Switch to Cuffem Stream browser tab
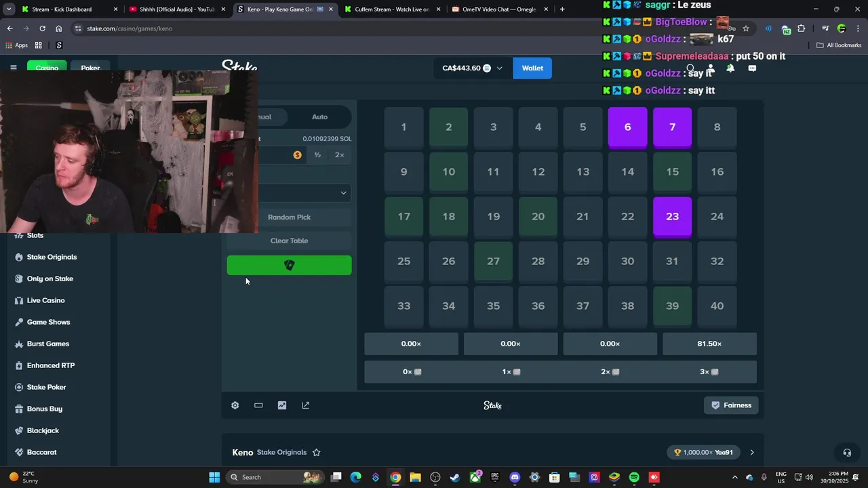This screenshot has height=488, width=868. [392, 9]
